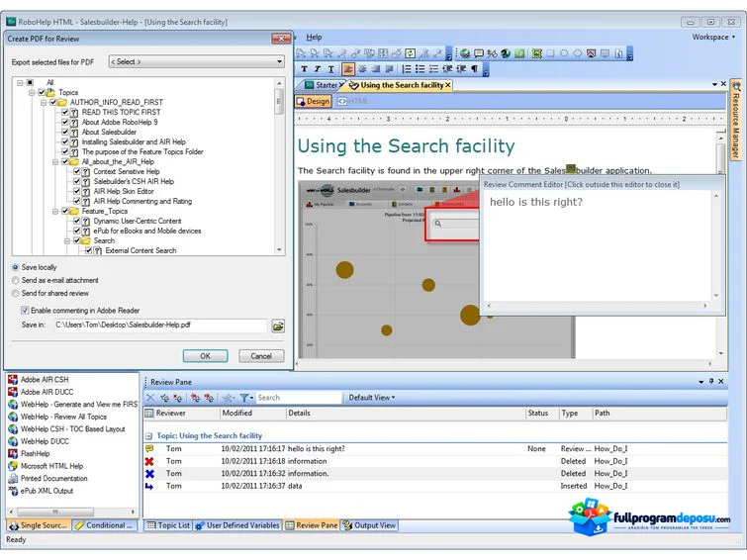Switch to the Topic List tab
The image size is (747, 560).
point(168,525)
